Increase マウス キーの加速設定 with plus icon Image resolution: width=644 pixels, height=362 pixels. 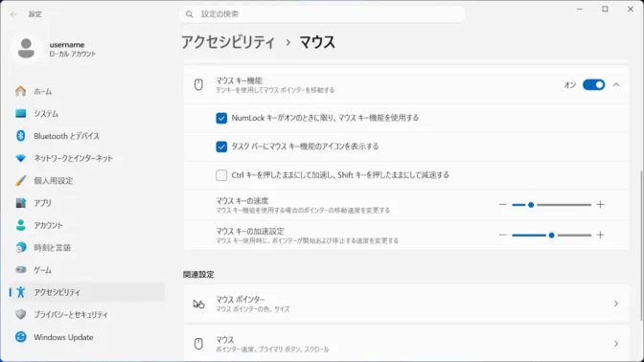pos(600,235)
